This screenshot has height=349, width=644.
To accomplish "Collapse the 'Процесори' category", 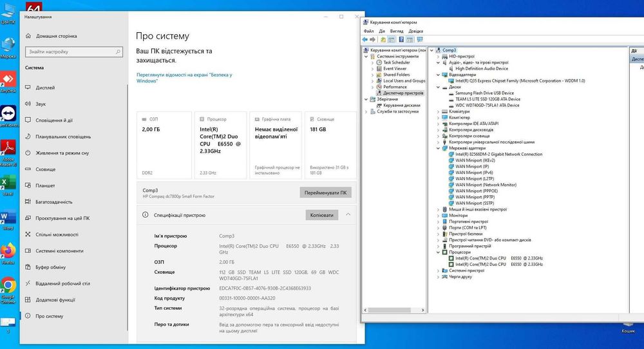I will coord(438,252).
